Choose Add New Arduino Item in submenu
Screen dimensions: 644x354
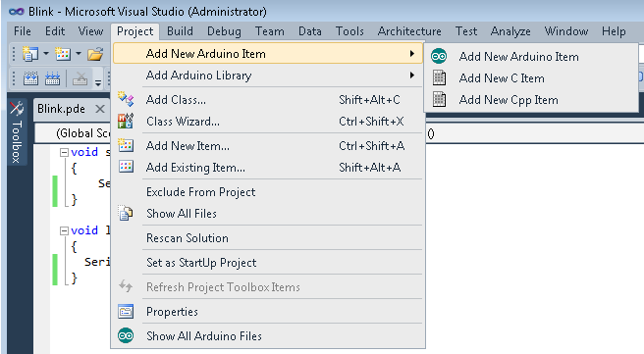531,56
